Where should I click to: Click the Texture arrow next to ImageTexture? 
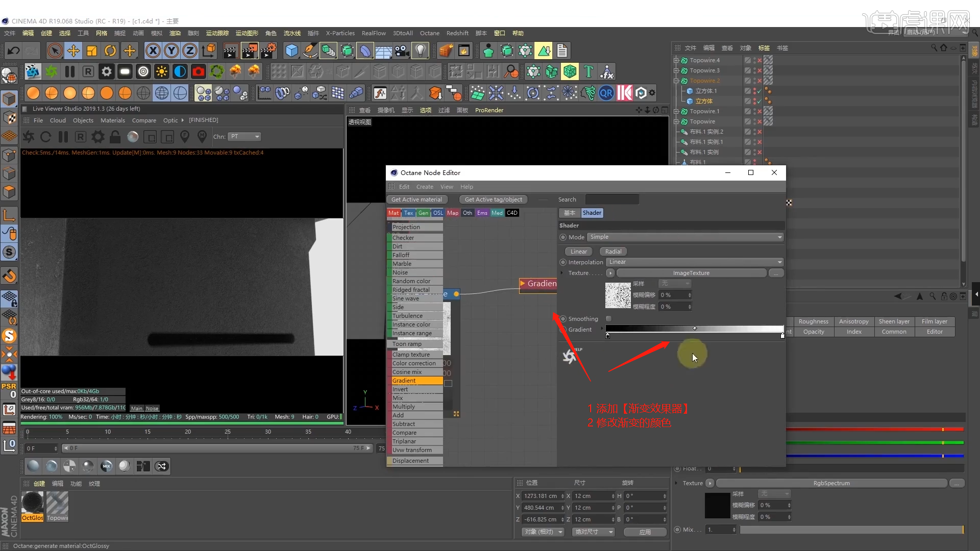pyautogui.click(x=610, y=273)
